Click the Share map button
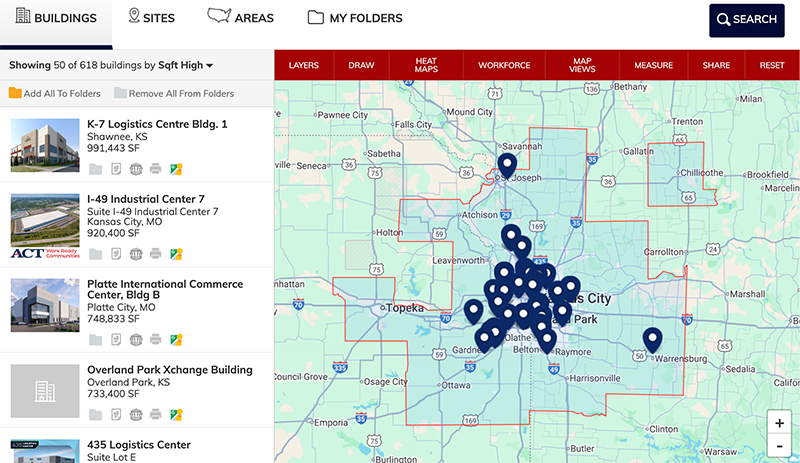Screen dimensions: 800x463 click(716, 65)
